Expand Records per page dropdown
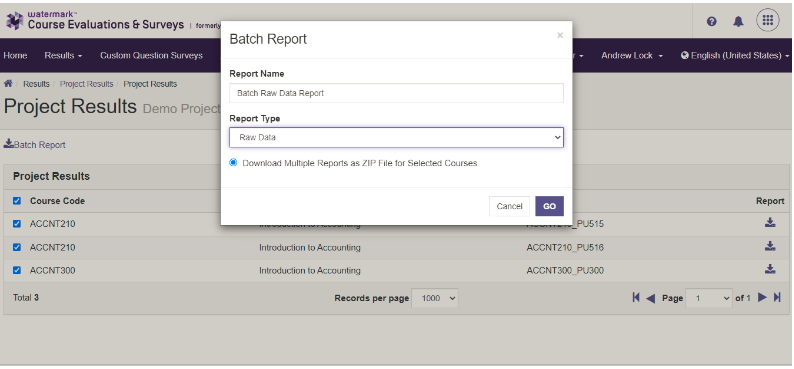 point(434,298)
